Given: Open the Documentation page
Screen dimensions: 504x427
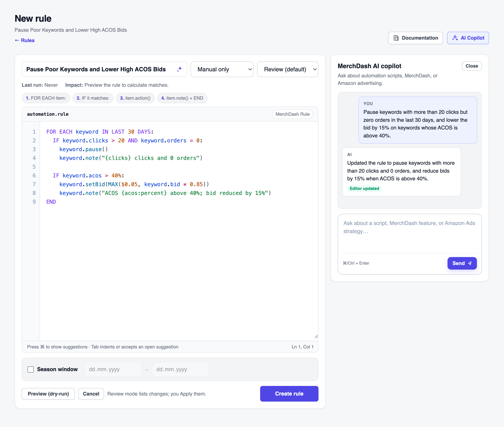Looking at the screenshot, I should [x=415, y=38].
